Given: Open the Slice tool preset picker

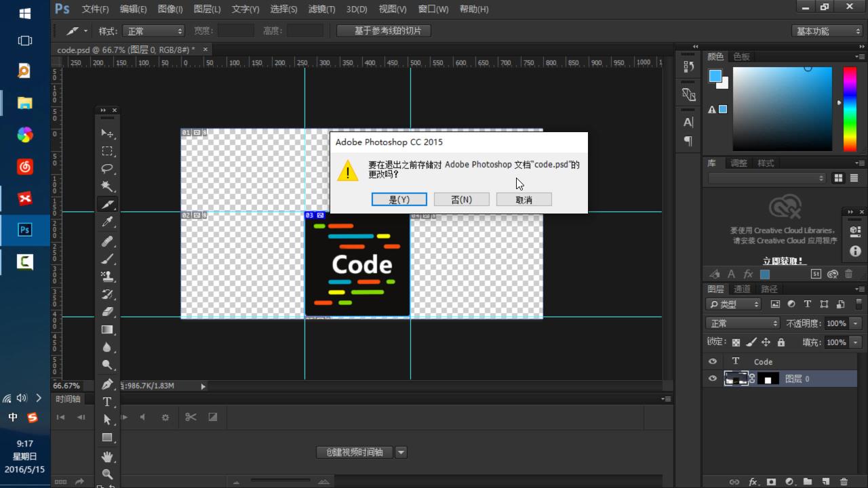Looking at the screenshot, I should coord(76,31).
